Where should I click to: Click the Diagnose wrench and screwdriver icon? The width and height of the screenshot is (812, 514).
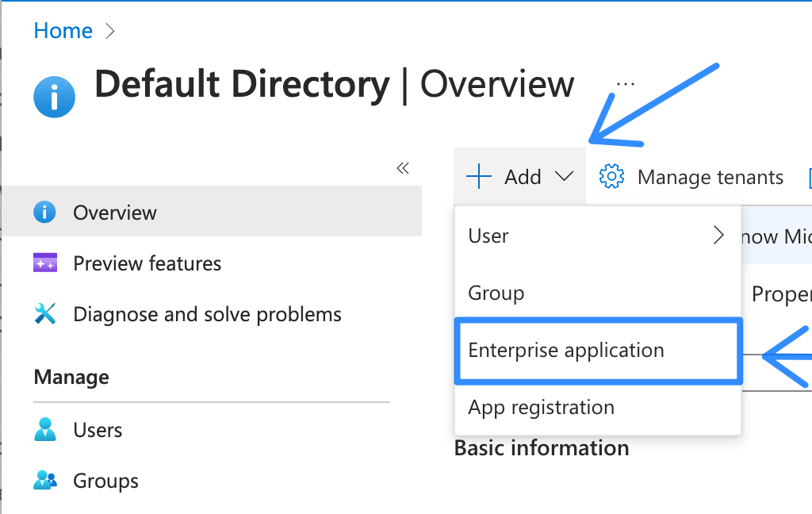[45, 314]
